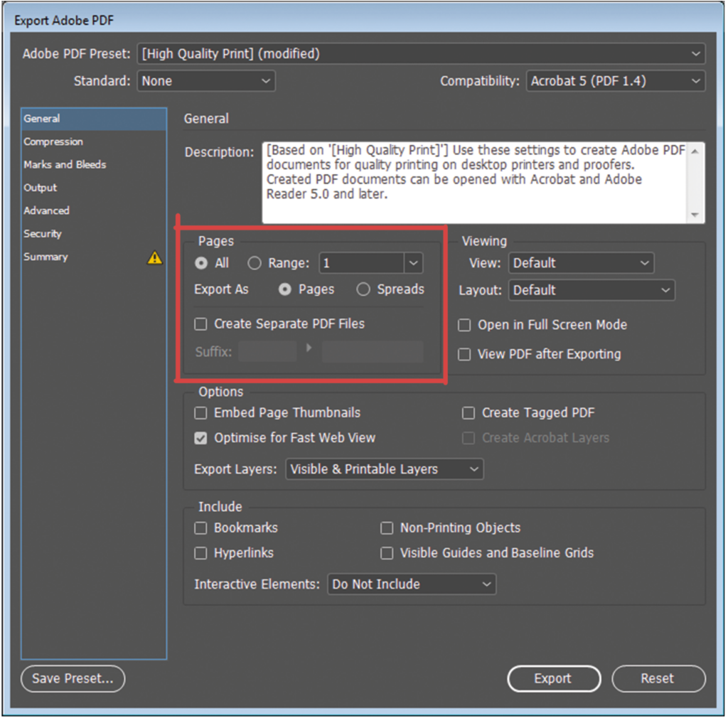728x723 pixels.
Task: Expand the page Range dropdown arrow
Action: point(414,263)
